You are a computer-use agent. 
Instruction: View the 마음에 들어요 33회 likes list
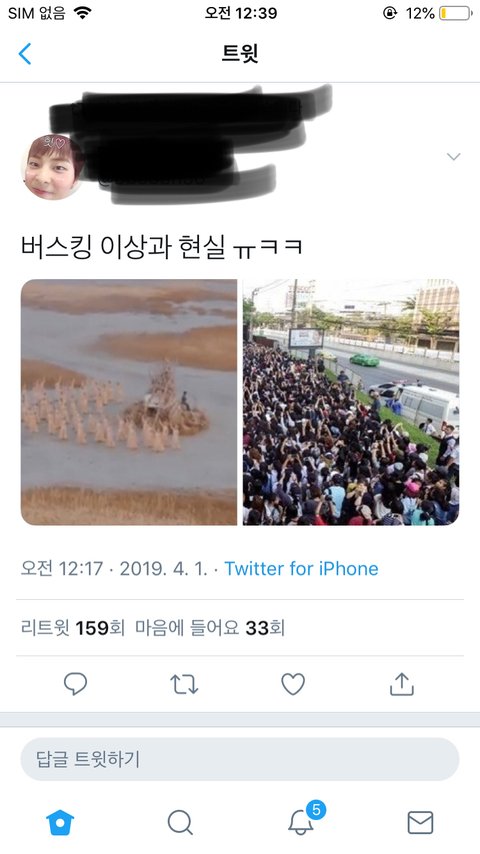pos(210,628)
